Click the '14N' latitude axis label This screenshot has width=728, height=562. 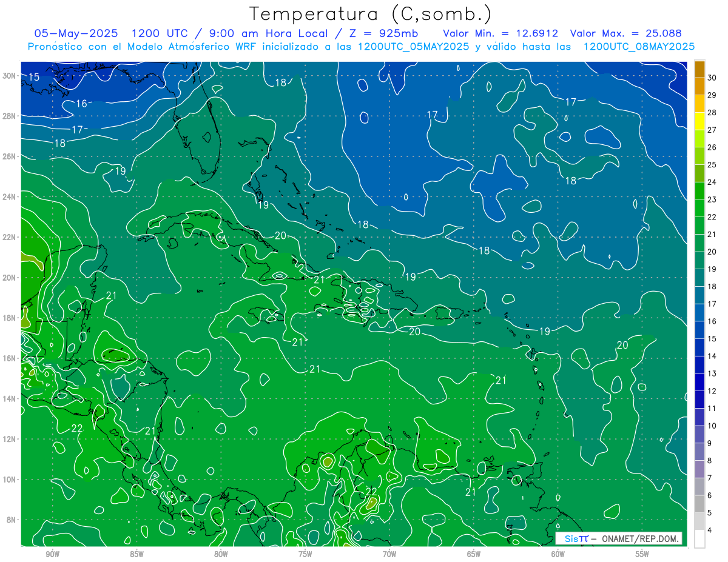click(9, 398)
